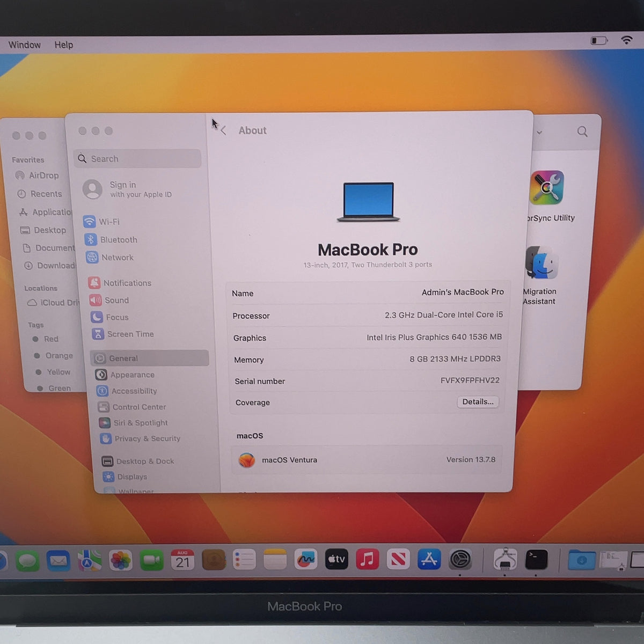The width and height of the screenshot is (644, 644).
Task: Open Apple TV from the Dock
Action: click(x=337, y=560)
